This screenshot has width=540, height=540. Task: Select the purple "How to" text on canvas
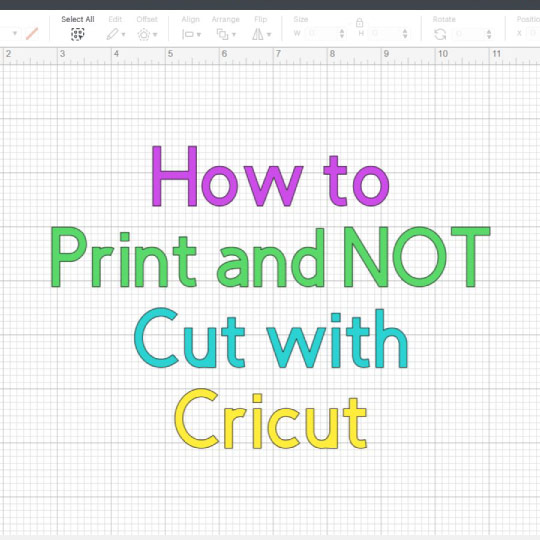tap(271, 176)
